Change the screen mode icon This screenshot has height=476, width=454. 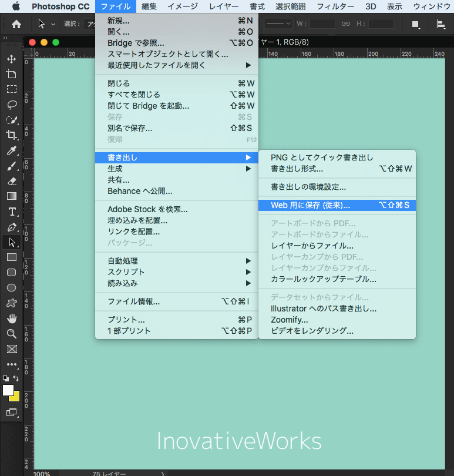click(x=12, y=413)
